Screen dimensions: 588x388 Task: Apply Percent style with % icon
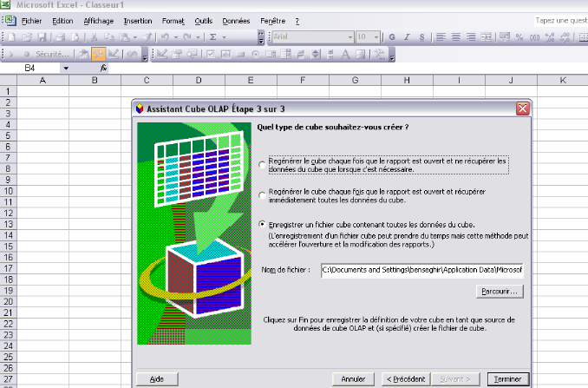point(519,37)
